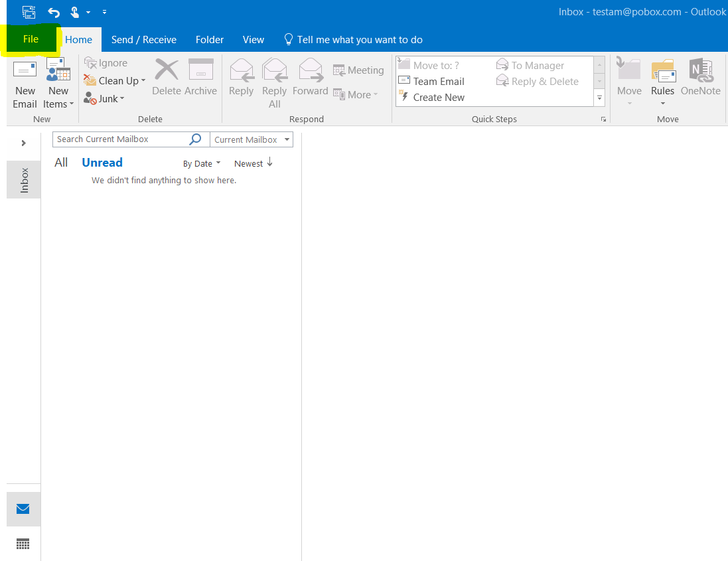Image resolution: width=728 pixels, height=561 pixels.
Task: Click the Ignore conversation button
Action: click(106, 62)
